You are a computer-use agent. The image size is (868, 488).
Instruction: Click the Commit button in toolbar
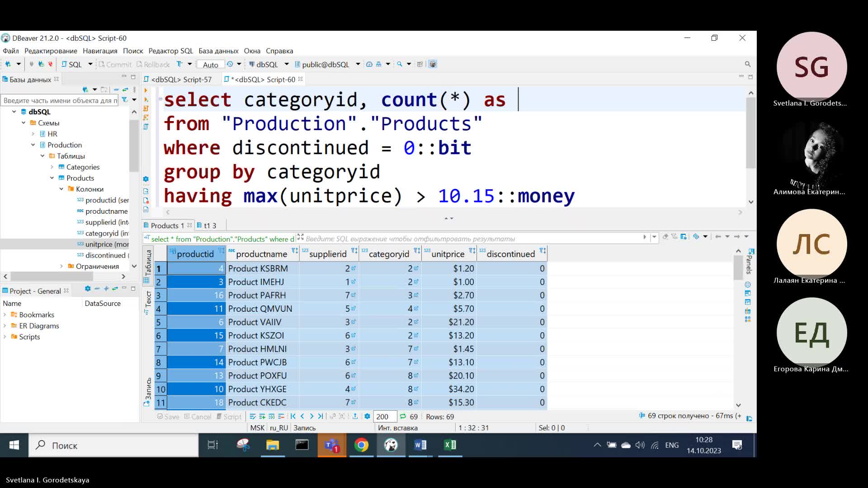[x=115, y=65]
